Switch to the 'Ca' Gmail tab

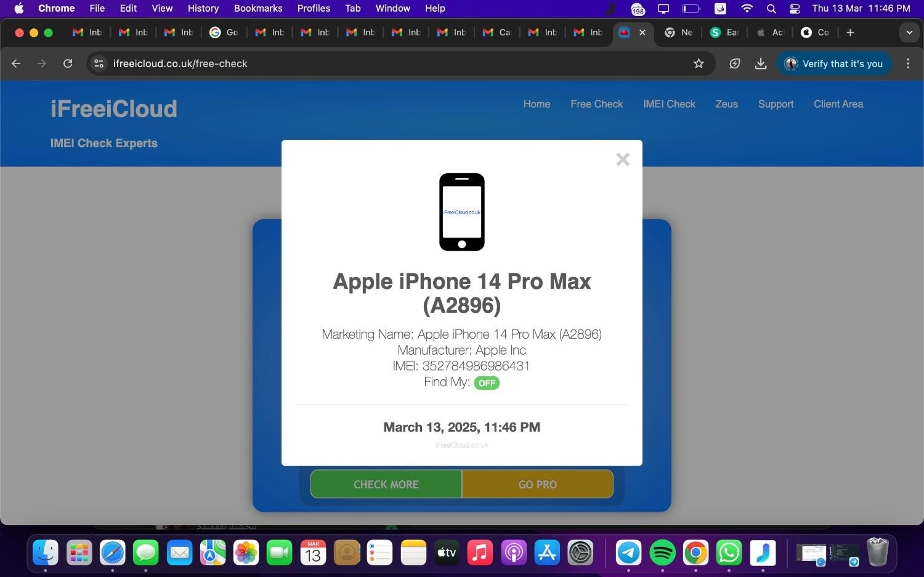pyautogui.click(x=496, y=33)
